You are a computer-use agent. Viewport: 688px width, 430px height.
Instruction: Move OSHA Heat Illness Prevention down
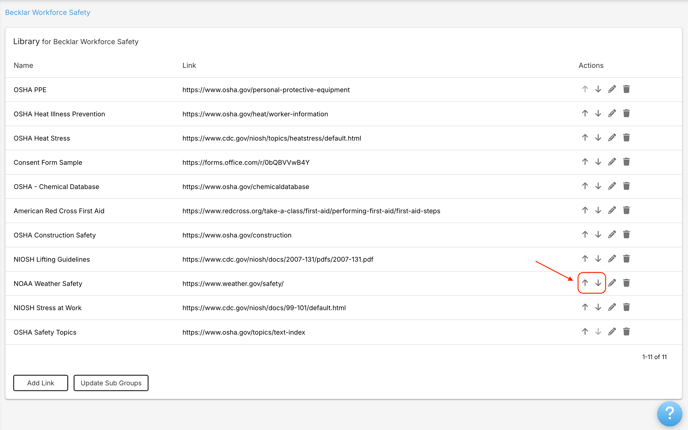[x=598, y=113]
